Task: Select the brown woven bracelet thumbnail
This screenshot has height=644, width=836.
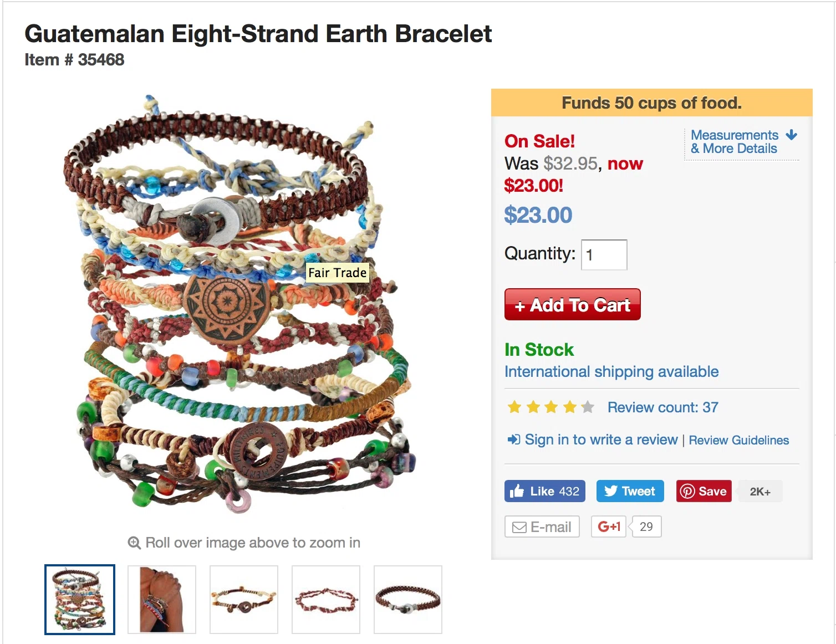Action: pos(408,600)
